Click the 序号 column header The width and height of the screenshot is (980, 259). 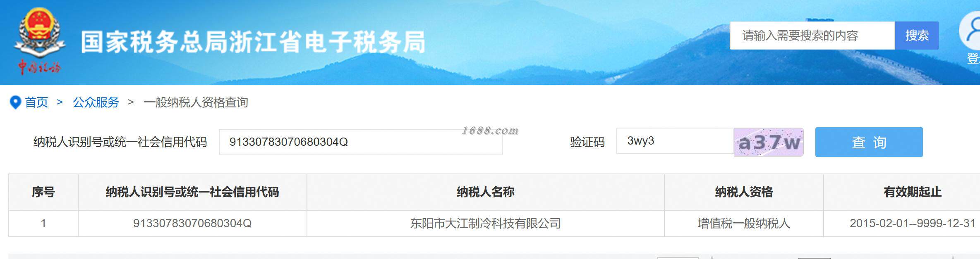[x=43, y=192]
